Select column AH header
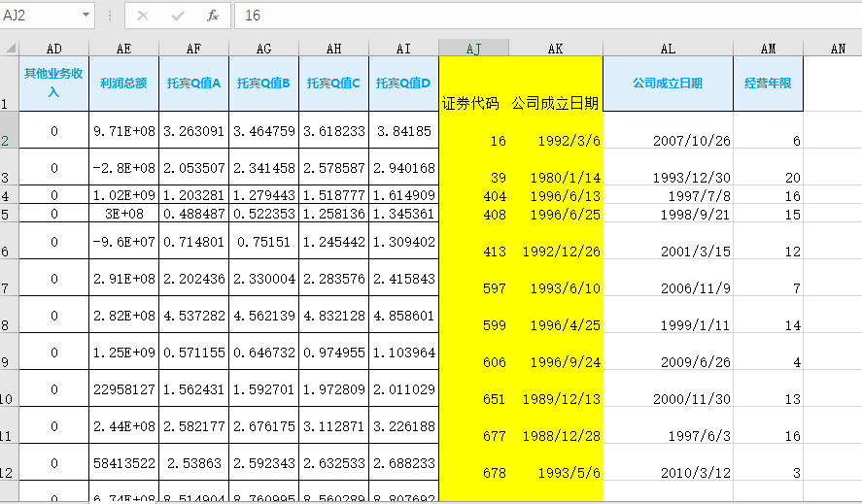Screen dimensions: 862x504 [x=333, y=49]
